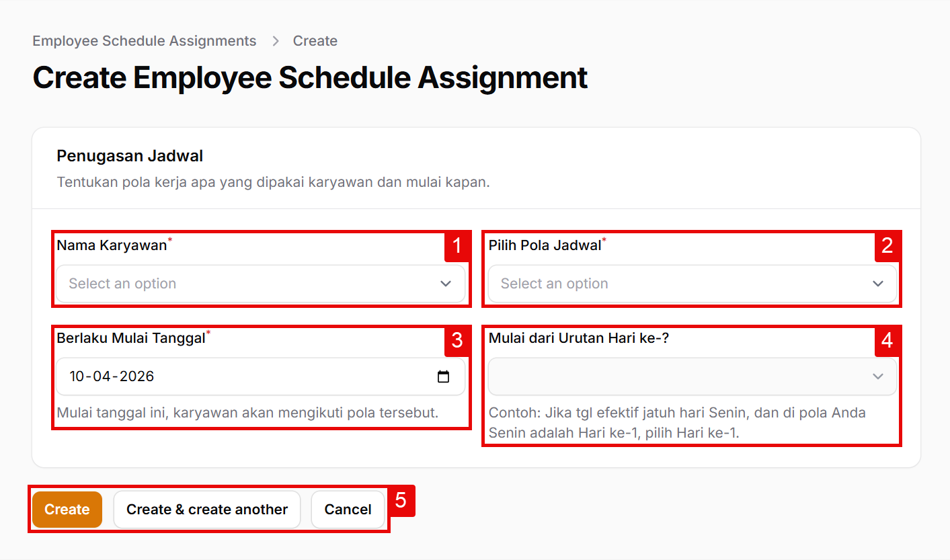The height and width of the screenshot is (560, 950).
Task: Click the chevron arrow in Nama Karyawan field
Action: 446,284
